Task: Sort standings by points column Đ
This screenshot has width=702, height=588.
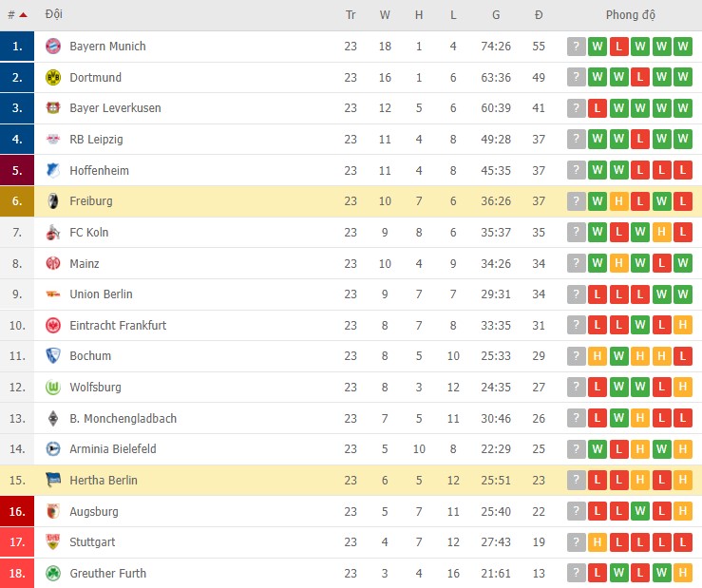Action: tap(539, 15)
